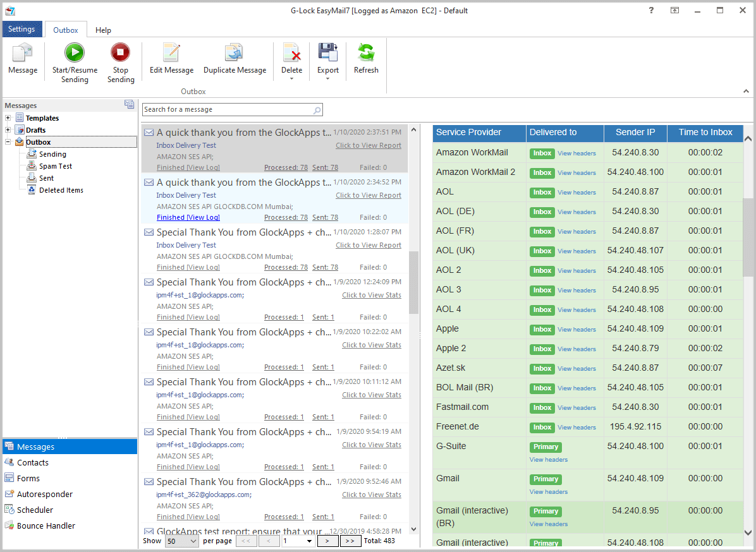View headers for Amazon WorkMail row
Screen dimensions: 756x552
[x=576, y=153]
